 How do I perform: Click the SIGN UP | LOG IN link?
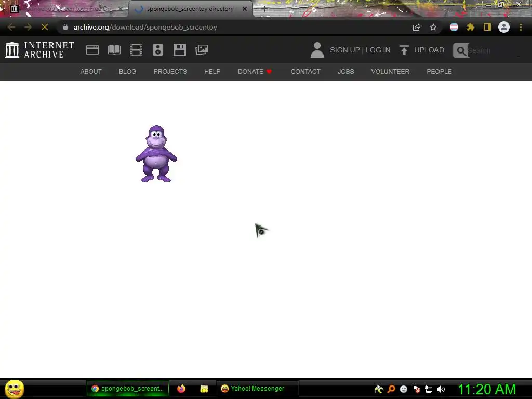[x=360, y=50]
